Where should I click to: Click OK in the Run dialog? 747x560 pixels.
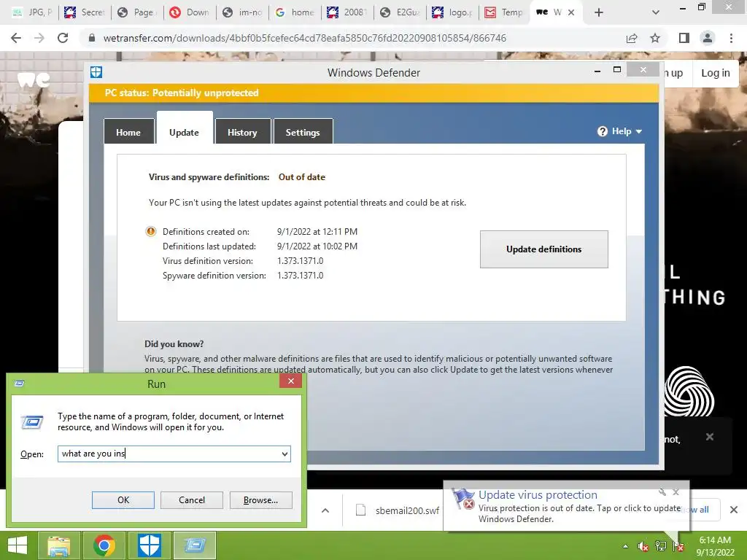pyautogui.click(x=123, y=500)
